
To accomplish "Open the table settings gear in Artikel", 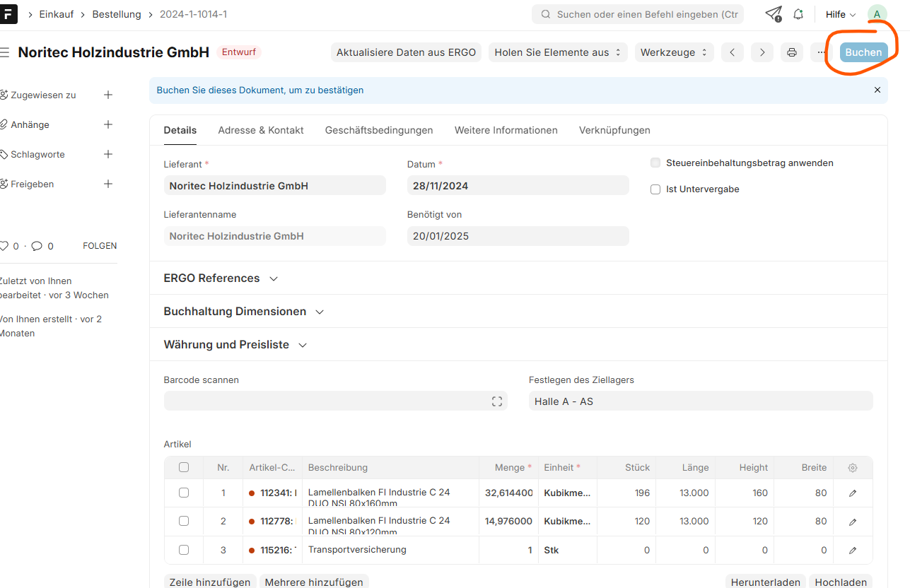I will pyautogui.click(x=853, y=468).
